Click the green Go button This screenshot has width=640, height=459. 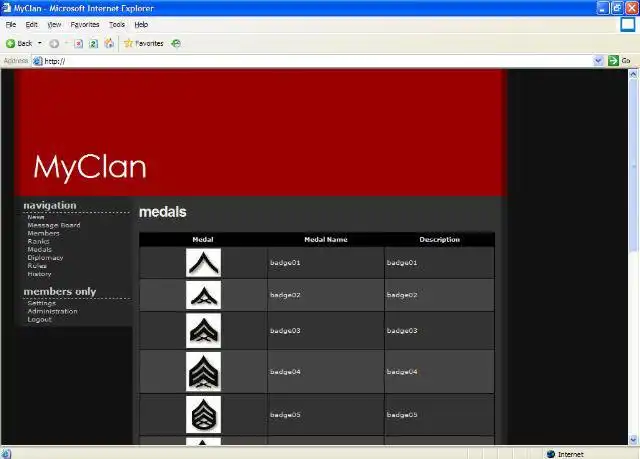coord(619,61)
